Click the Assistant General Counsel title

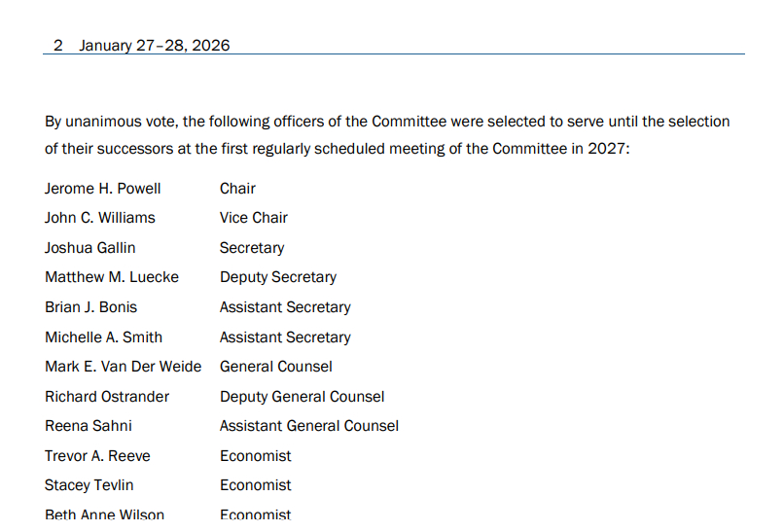click(x=308, y=426)
